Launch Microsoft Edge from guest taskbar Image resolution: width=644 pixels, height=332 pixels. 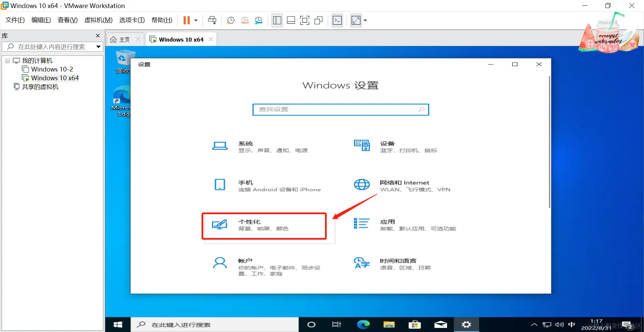(x=363, y=325)
